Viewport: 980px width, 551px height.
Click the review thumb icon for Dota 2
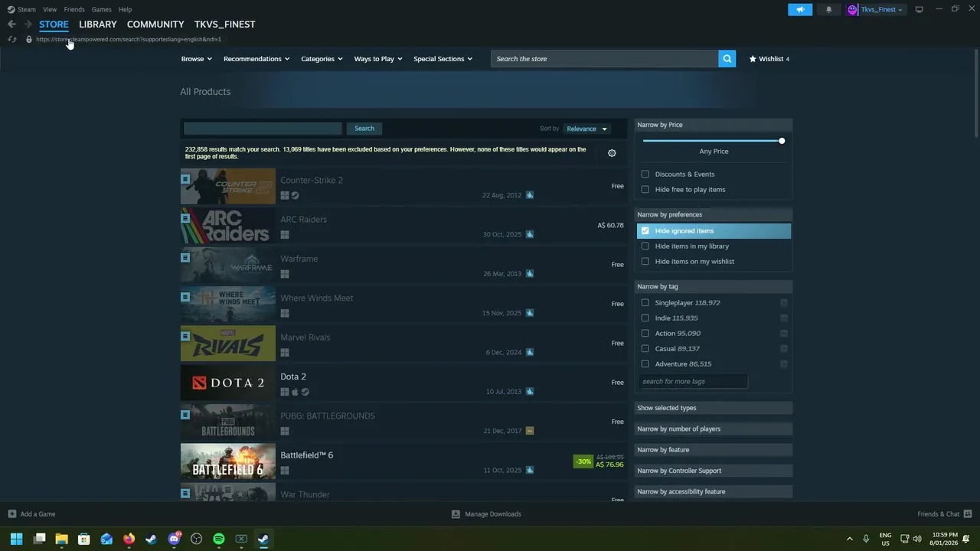[x=529, y=392]
